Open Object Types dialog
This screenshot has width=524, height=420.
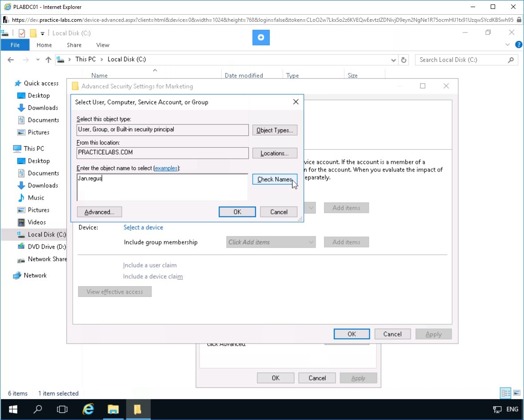(x=274, y=130)
